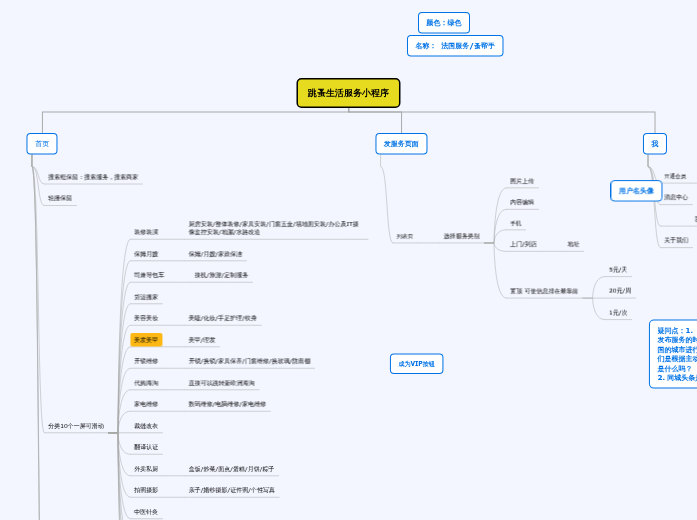Click the 选择服务类别 node
The height and width of the screenshot is (520, 697).
click(461, 237)
